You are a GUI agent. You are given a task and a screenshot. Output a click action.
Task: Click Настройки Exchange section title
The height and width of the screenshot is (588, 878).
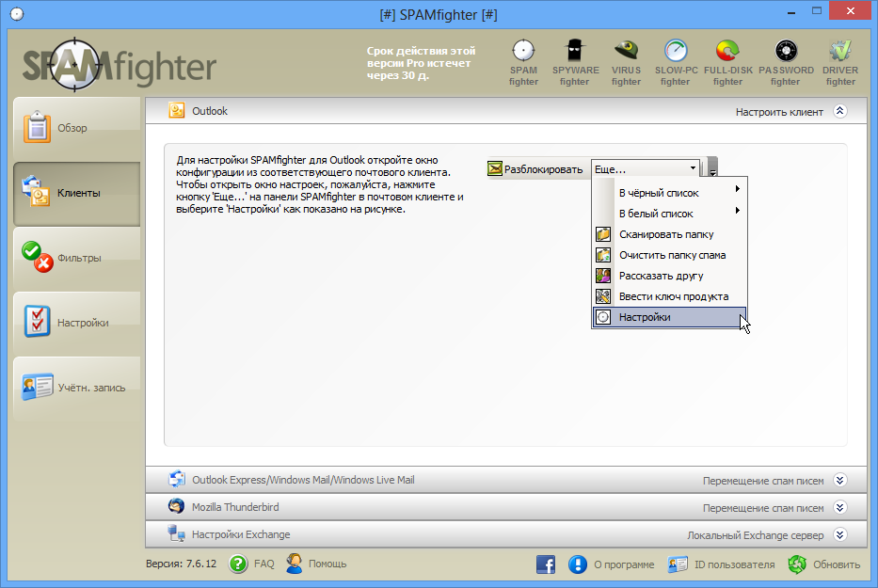[x=241, y=534]
